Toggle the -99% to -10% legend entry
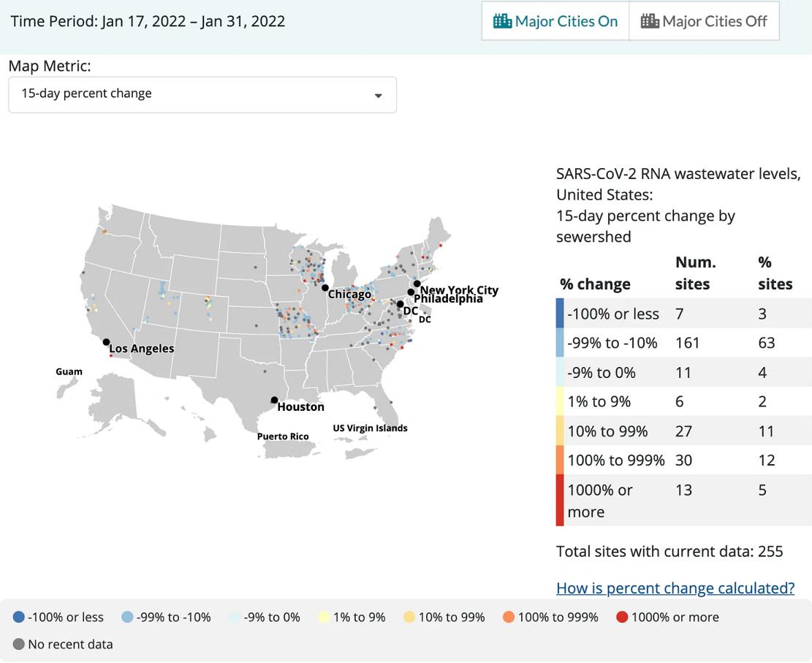This screenshot has width=812, height=663. 166,618
